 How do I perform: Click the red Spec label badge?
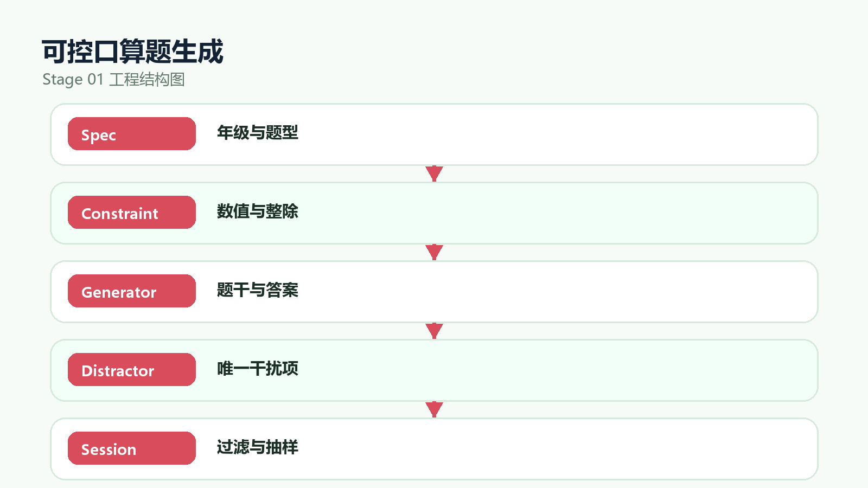[132, 134]
